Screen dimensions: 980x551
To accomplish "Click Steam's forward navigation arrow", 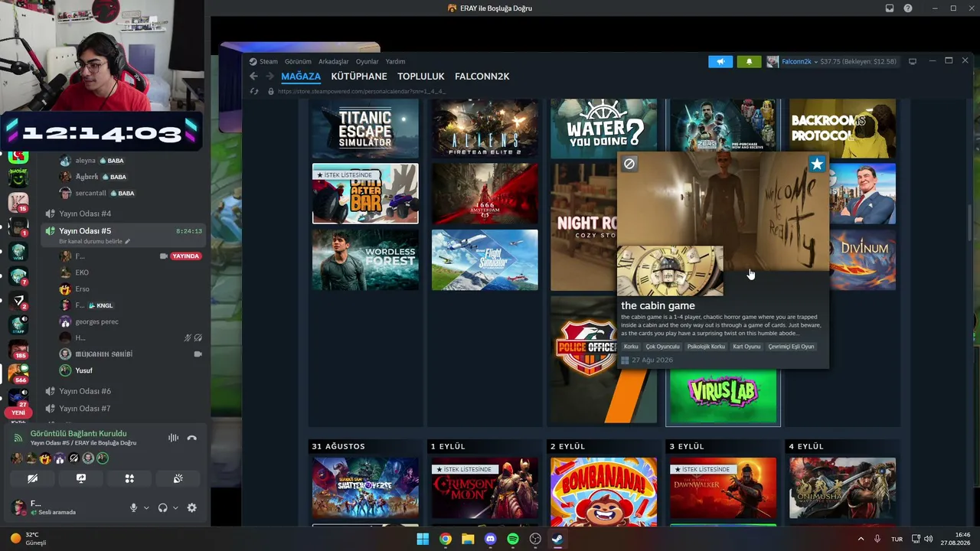I will [x=269, y=77].
